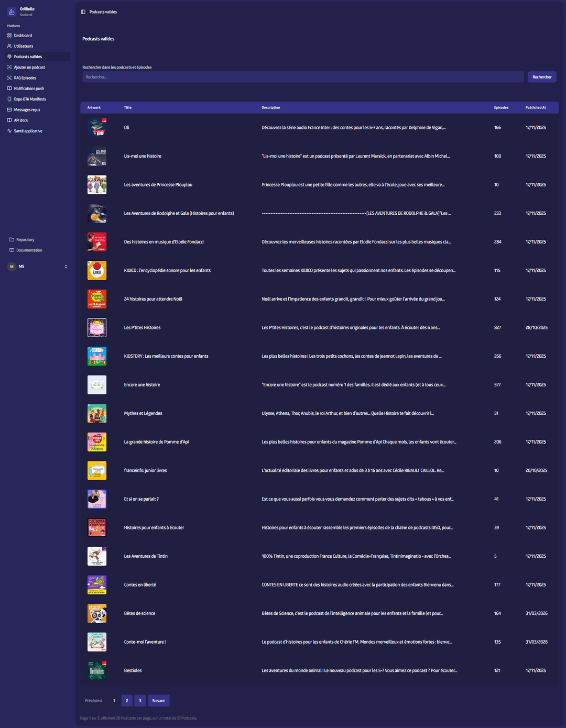Viewport: 566px width, 728px height.
Task: Click the Utilisateurs users icon
Action: (9, 46)
